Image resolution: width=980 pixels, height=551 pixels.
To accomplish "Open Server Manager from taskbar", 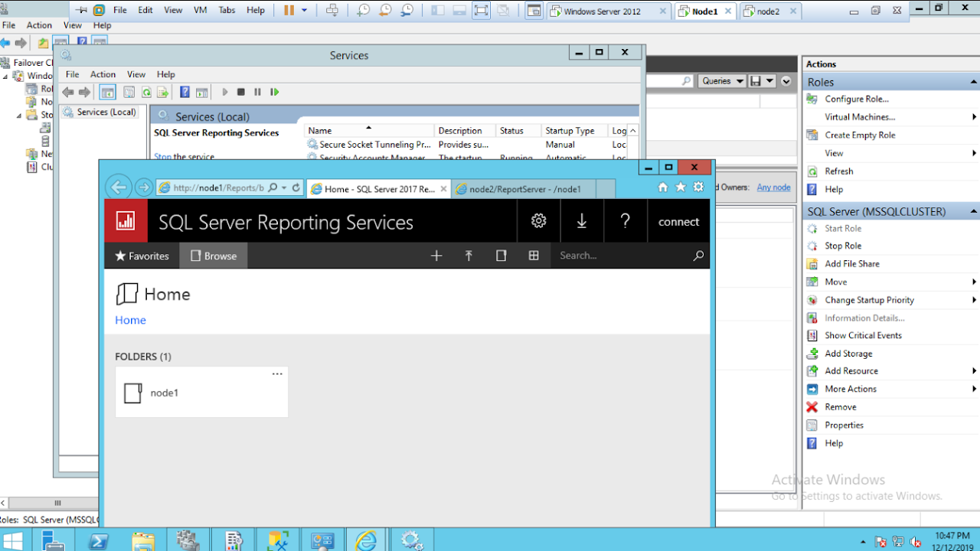I will pos(53,541).
